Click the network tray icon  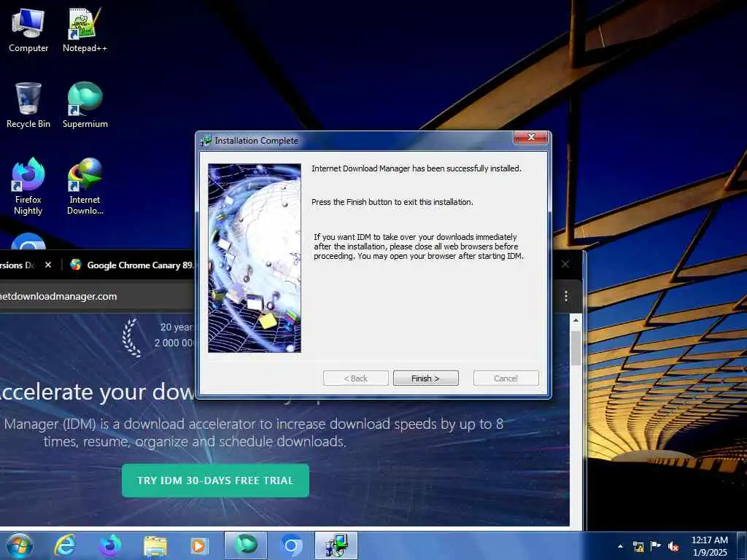coord(638,546)
